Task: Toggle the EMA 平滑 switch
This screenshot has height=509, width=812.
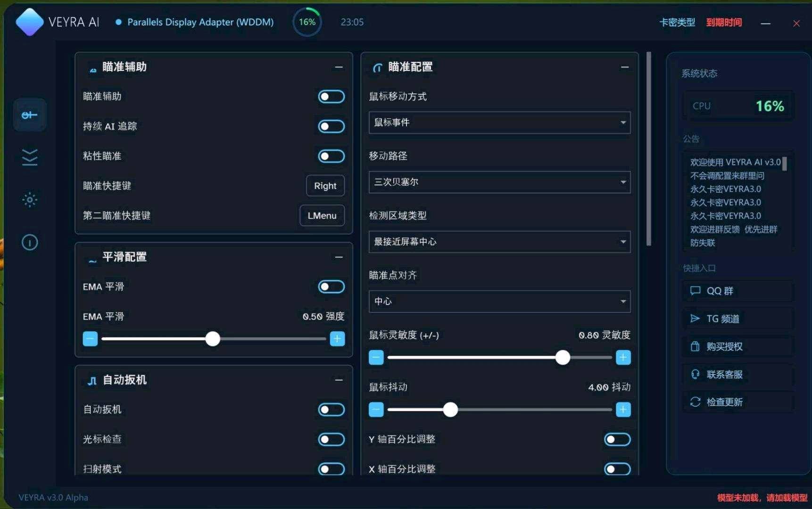Action: point(331,287)
